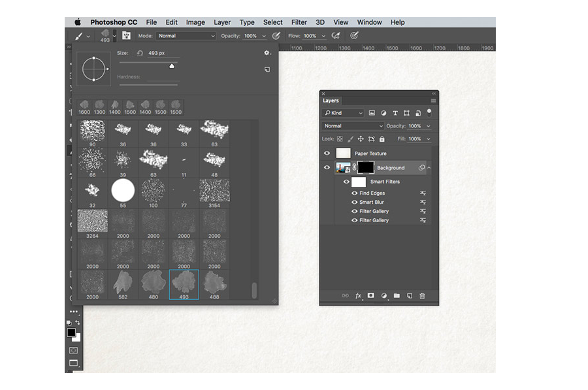Enable pressure control for brush size

(354, 36)
